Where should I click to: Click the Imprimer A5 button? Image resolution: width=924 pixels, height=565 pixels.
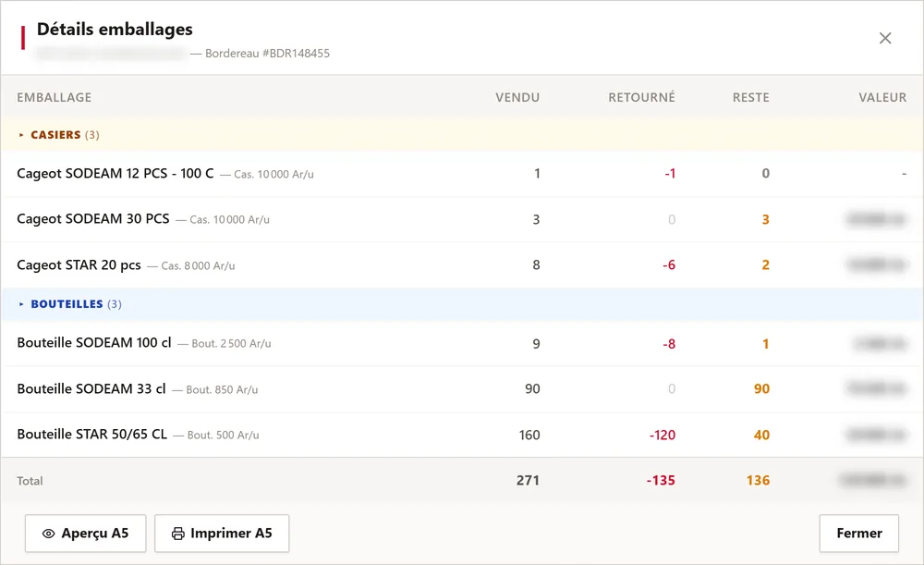(222, 534)
